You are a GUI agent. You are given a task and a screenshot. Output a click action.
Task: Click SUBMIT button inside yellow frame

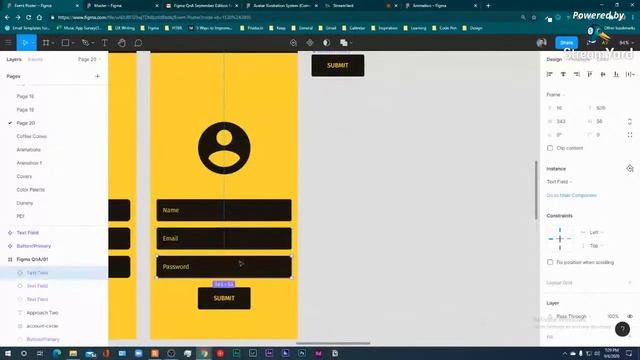224,298
